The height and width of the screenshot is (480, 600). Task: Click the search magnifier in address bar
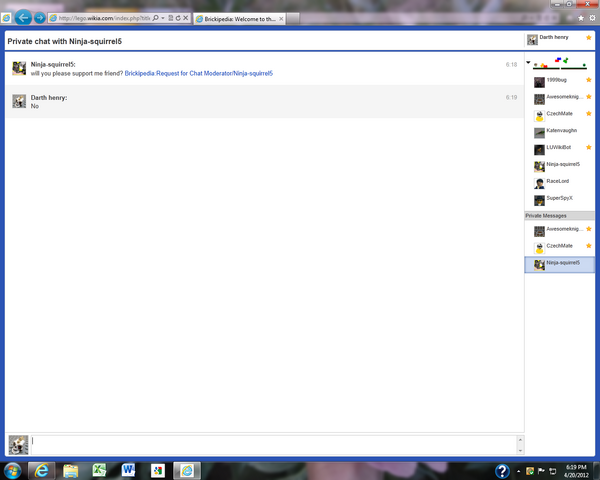155,18
